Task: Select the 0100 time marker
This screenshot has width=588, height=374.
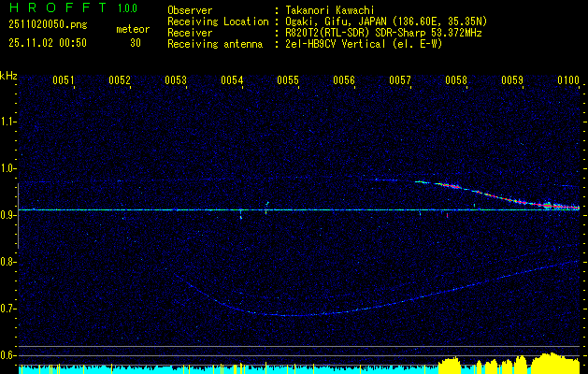Action: (x=568, y=81)
